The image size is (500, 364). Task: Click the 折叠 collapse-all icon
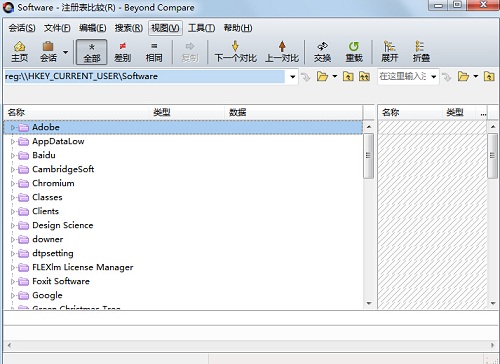point(421,52)
